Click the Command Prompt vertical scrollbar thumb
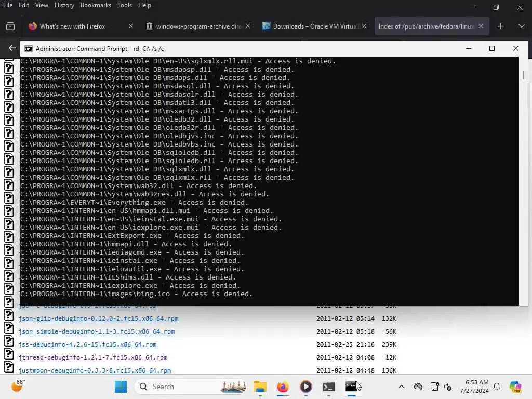Image resolution: width=532 pixels, height=399 pixels. coord(524,75)
